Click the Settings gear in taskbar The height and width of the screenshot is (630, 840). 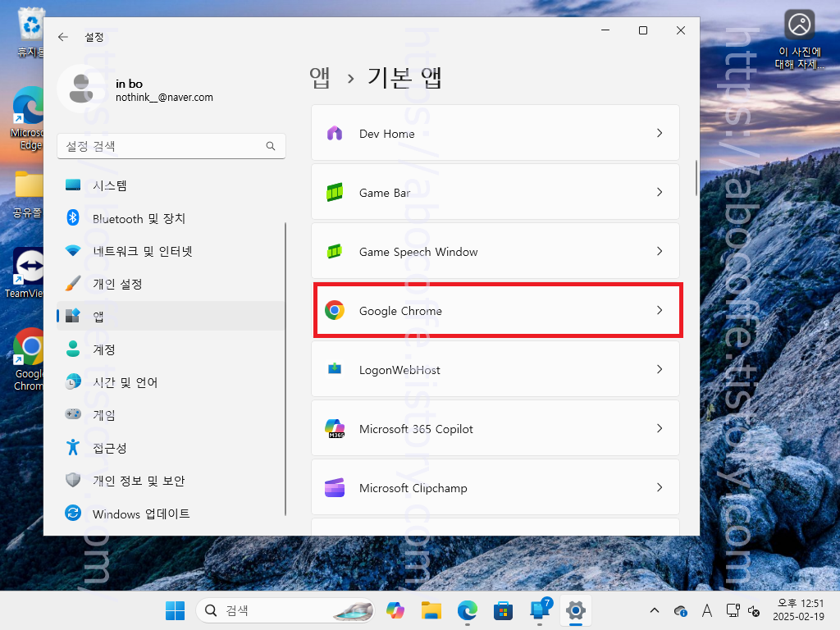click(575, 610)
